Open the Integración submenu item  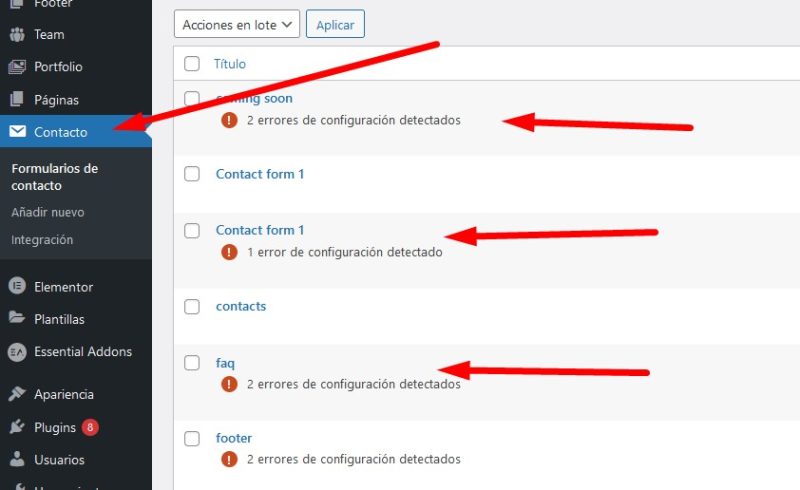pyautogui.click(x=42, y=240)
